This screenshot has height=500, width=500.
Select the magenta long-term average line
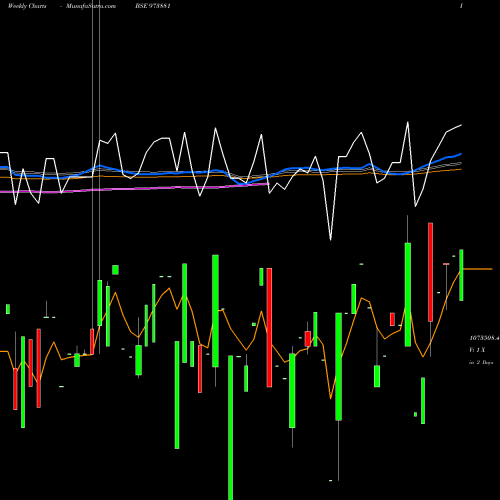(x=134, y=188)
